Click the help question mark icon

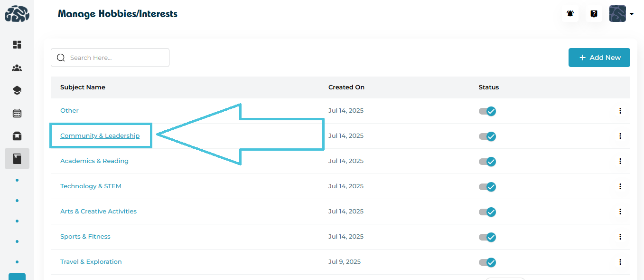594,14
